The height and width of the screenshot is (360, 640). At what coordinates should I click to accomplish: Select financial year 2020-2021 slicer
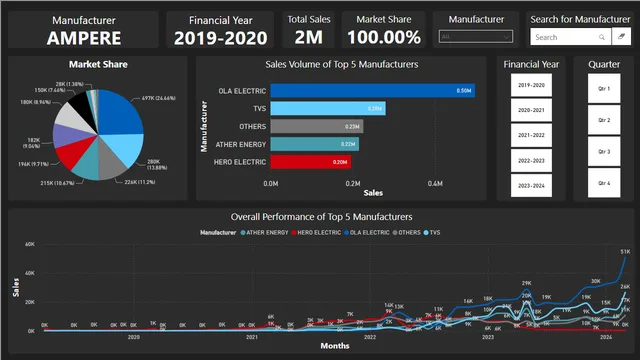(531, 110)
